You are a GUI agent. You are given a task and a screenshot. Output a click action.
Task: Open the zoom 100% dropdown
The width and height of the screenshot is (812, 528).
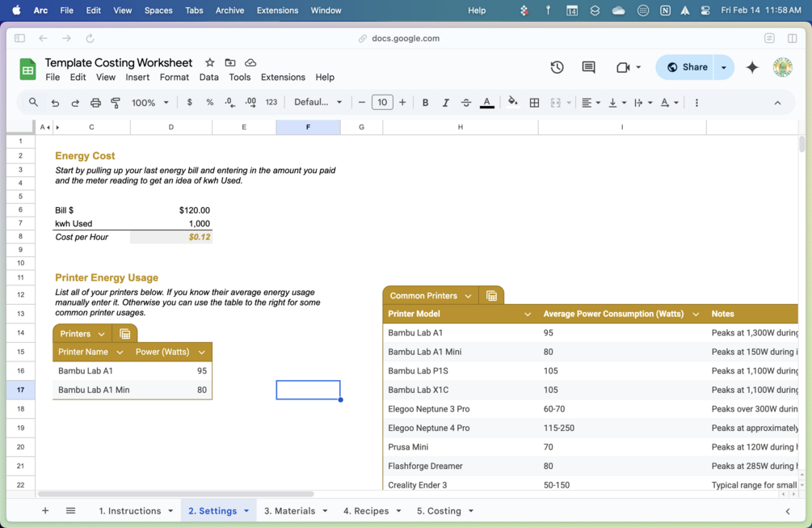tap(149, 103)
